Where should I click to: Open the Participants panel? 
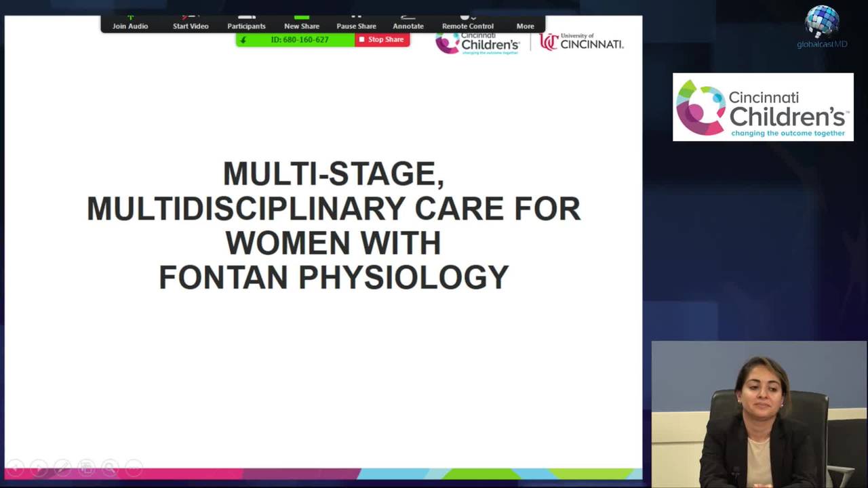[246, 24]
